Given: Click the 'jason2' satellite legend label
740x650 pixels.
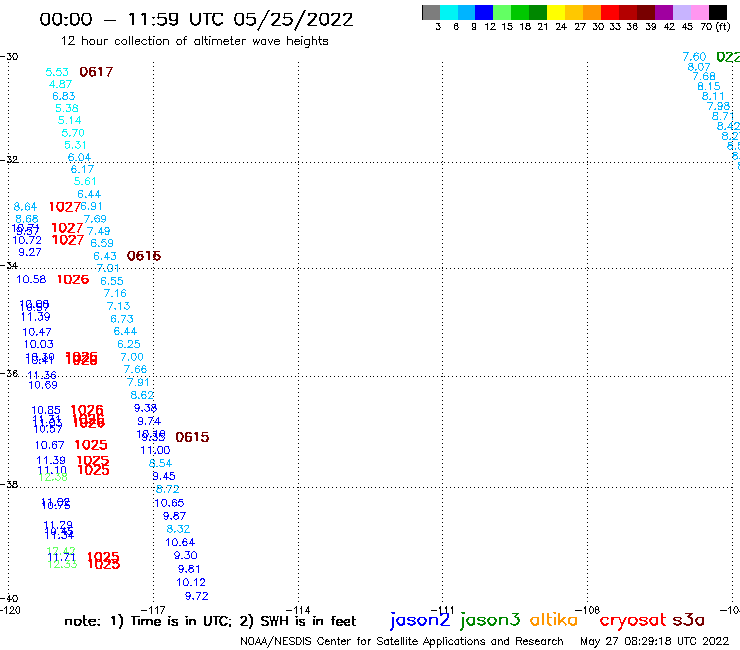Looking at the screenshot, I should click(420, 619).
